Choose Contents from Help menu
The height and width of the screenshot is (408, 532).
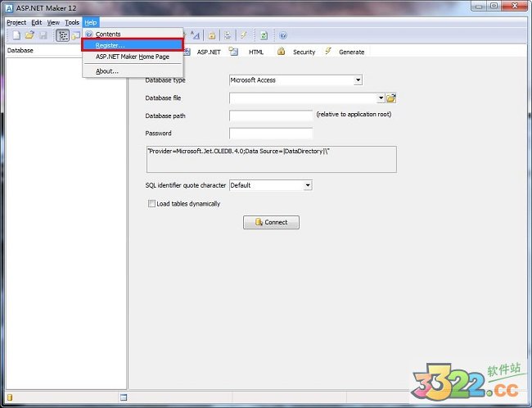(x=133, y=34)
